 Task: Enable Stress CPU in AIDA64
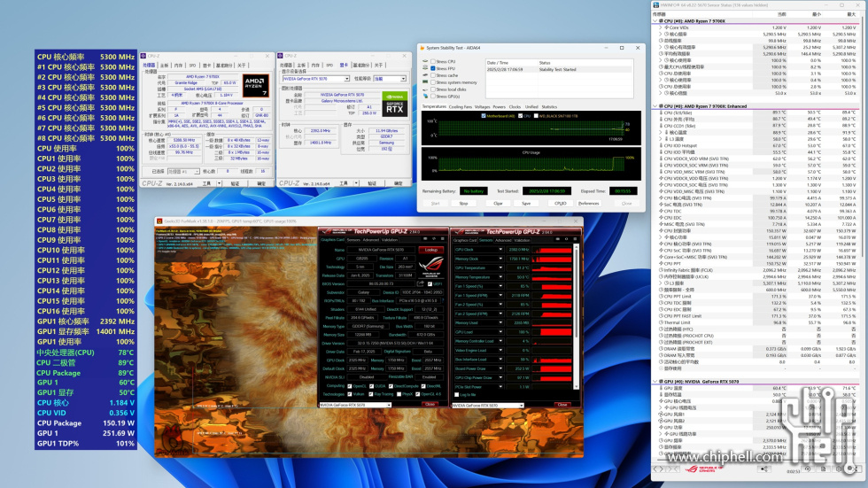click(433, 61)
